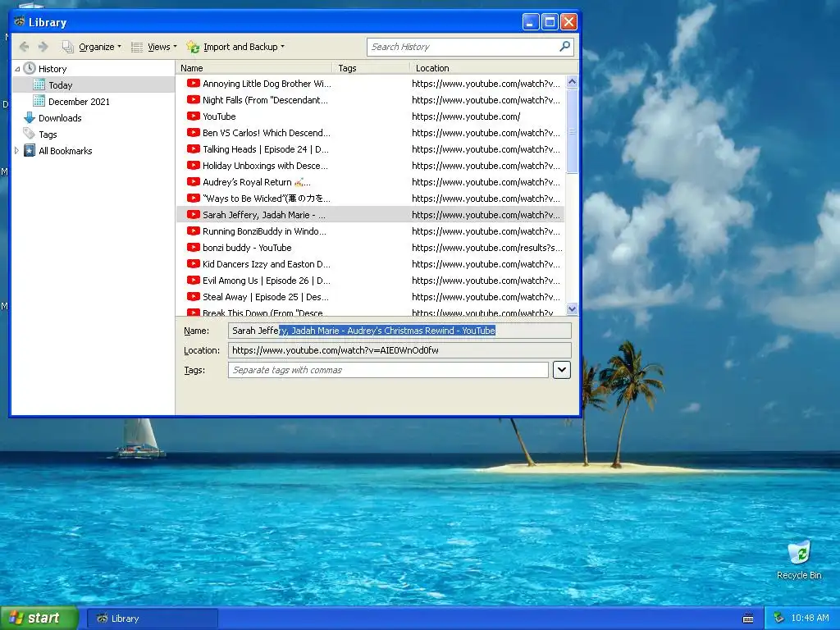Click YouTube icon beside Evil Among Us
Viewport: 840px width, 630px height.
(x=194, y=281)
